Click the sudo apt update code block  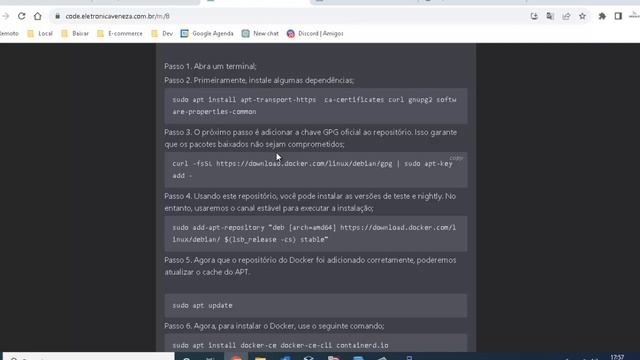(316, 306)
